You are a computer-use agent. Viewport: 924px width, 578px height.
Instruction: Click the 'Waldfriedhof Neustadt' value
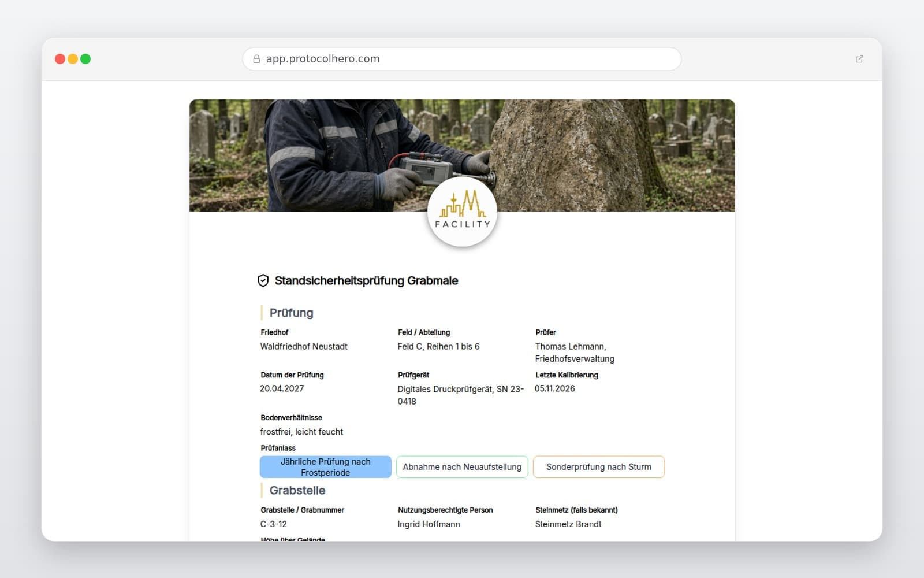pyautogui.click(x=304, y=347)
